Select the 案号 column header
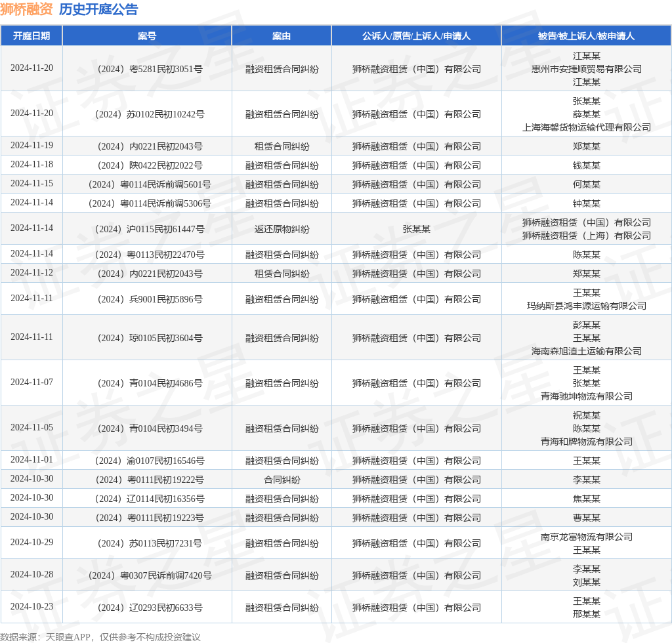672x643 pixels. (147, 36)
